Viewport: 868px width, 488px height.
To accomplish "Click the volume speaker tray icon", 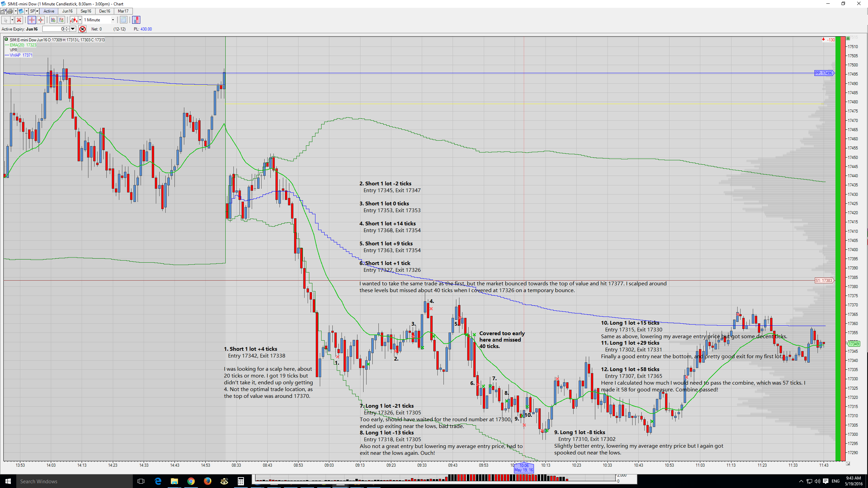I will 817,481.
